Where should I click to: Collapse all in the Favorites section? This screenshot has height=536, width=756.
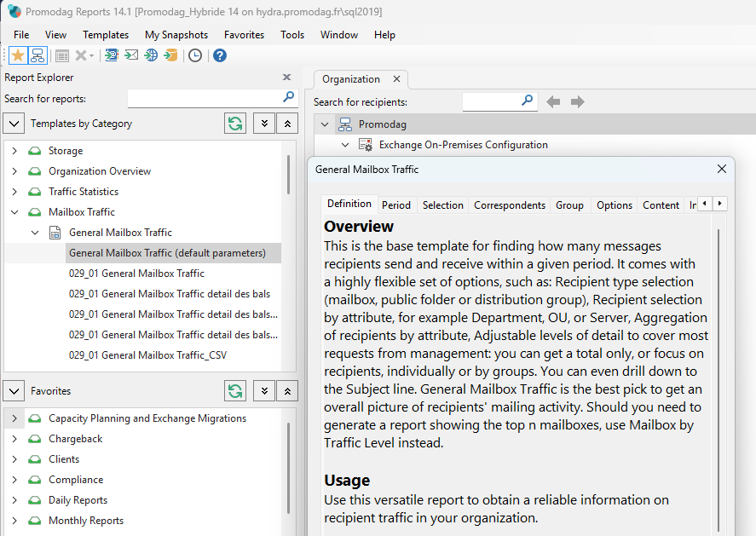pyautogui.click(x=288, y=391)
